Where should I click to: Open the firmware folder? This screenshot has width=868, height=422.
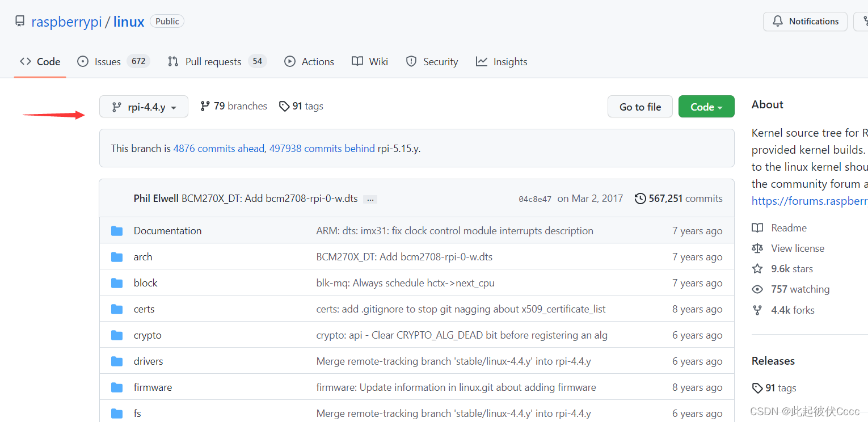pos(153,387)
